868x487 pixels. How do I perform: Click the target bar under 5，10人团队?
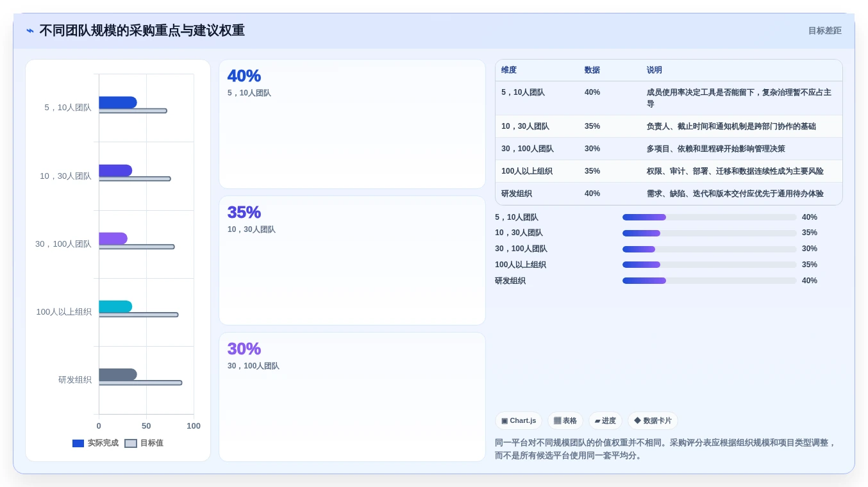point(133,111)
